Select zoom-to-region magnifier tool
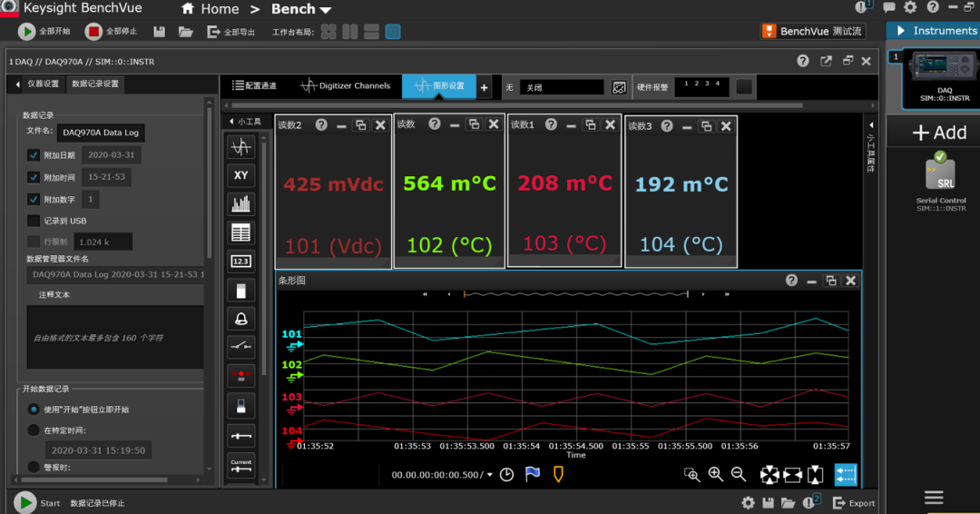 (691, 475)
